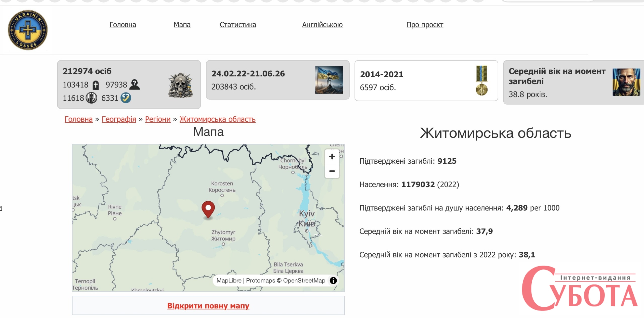The width and height of the screenshot is (644, 318).
Task: Click the skull emblem image in total card
Action: point(181,85)
